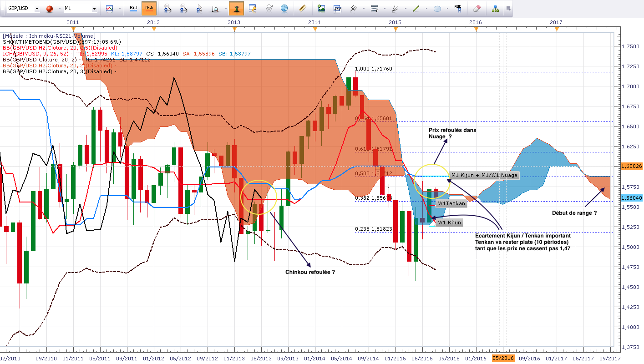Click the zoom out magnifier icon
Viewport: 644px width, 364px height.
tap(184, 8)
